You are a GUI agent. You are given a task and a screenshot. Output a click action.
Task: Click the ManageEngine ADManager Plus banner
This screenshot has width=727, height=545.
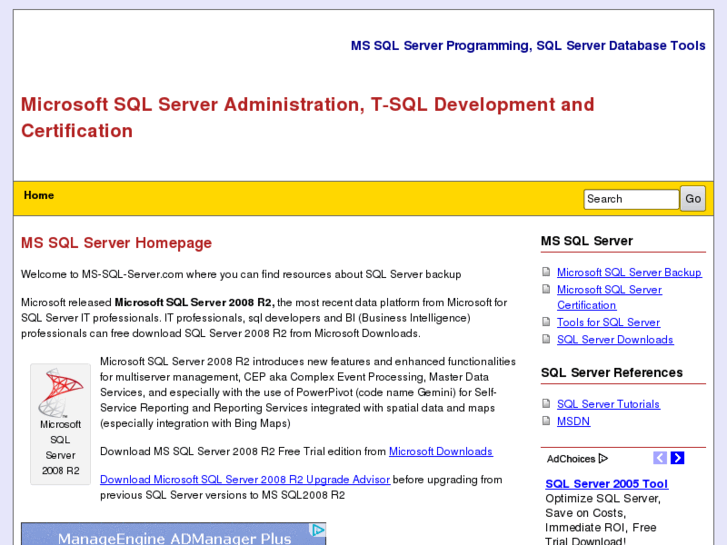point(173,534)
